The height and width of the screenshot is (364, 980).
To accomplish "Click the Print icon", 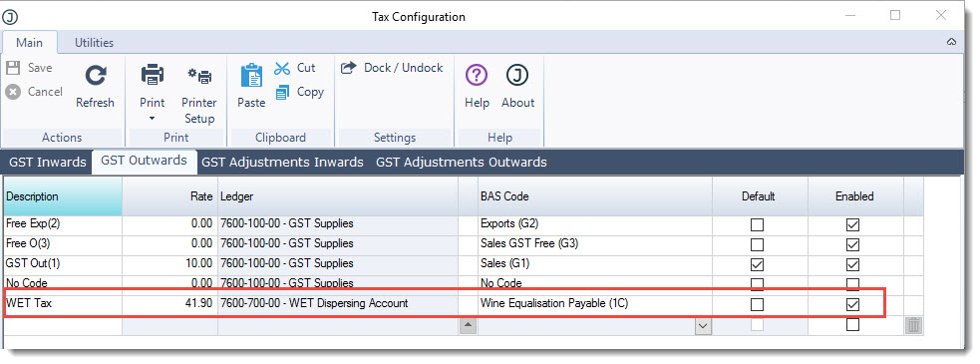I will click(x=152, y=76).
